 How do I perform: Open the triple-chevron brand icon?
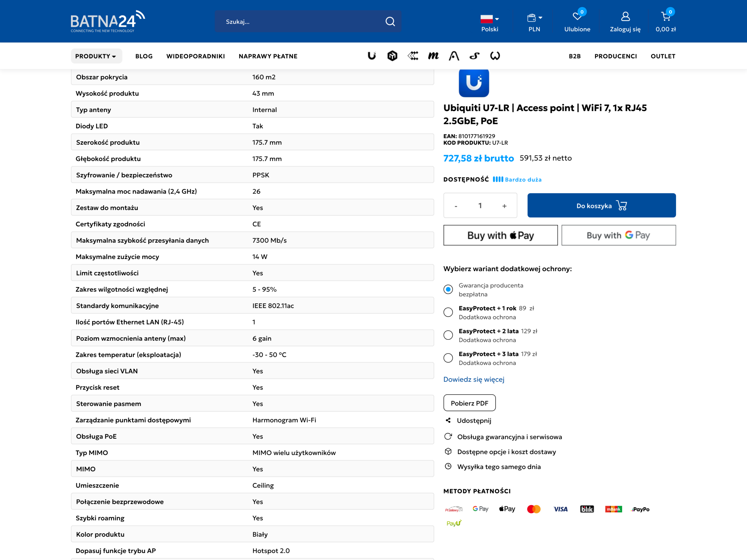pyautogui.click(x=413, y=56)
